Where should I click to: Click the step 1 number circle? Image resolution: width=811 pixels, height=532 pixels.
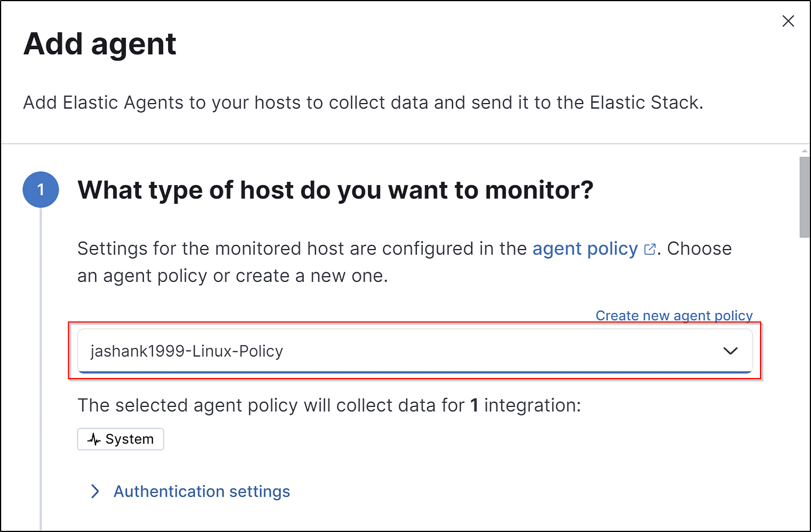click(41, 190)
